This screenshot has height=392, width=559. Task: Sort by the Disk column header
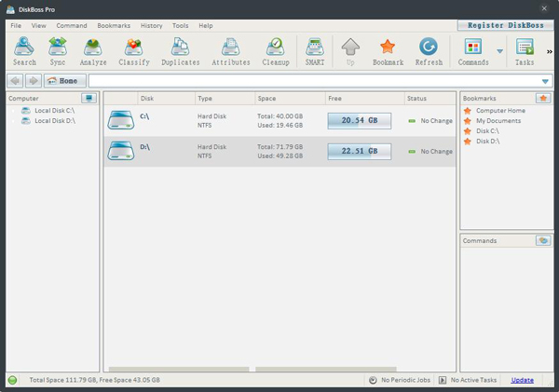(166, 99)
